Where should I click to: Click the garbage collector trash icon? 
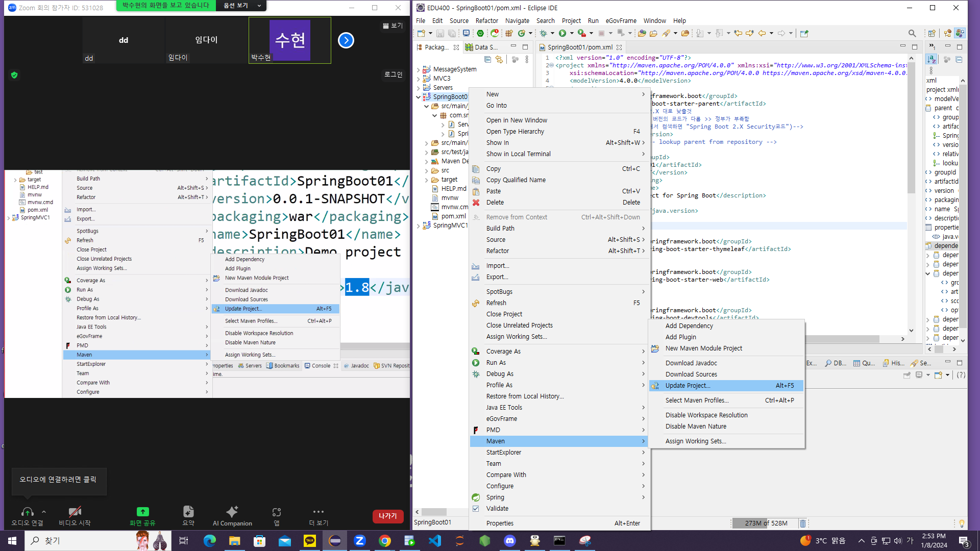(802, 523)
